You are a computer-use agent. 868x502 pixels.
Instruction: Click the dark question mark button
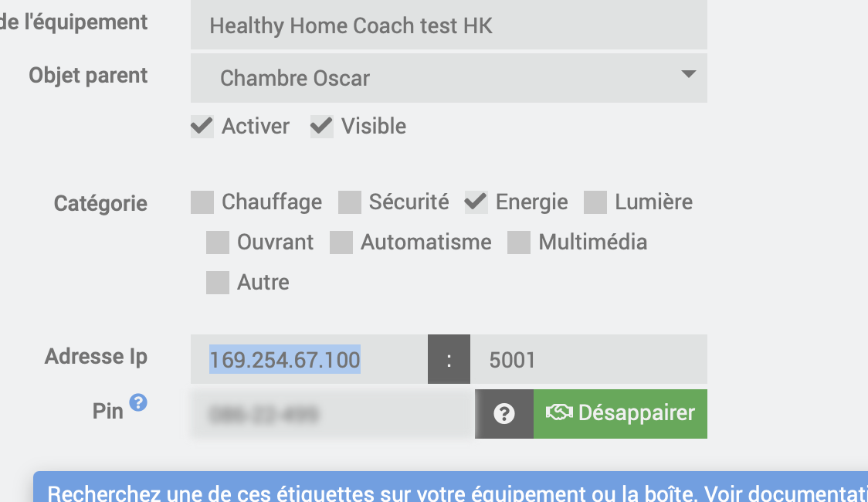click(504, 414)
